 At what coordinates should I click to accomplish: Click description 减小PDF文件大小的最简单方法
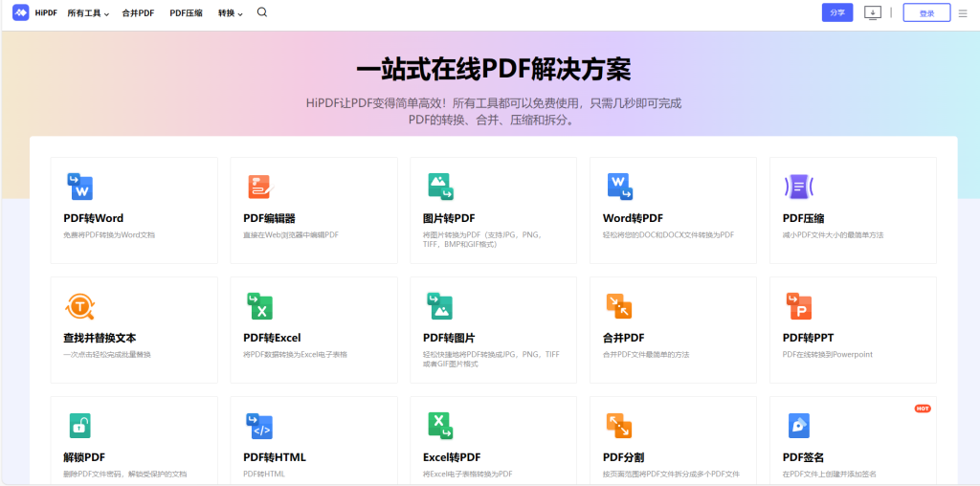tap(833, 235)
